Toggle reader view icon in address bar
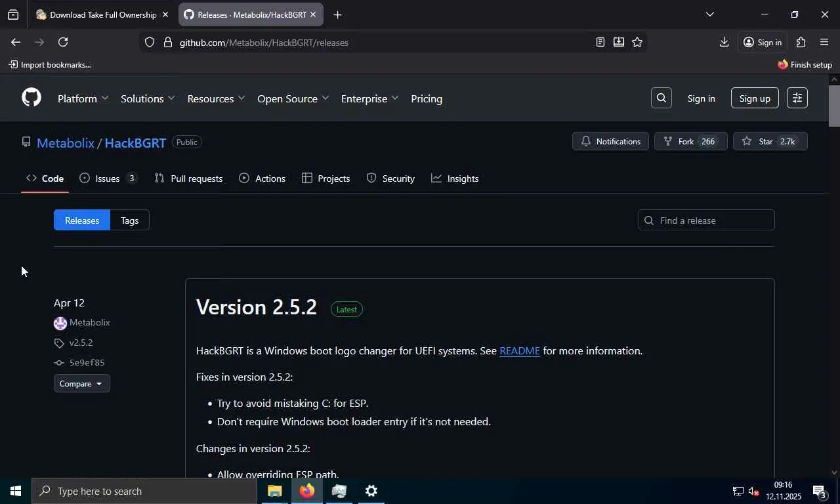Image resolution: width=840 pixels, height=504 pixels. pos(600,42)
